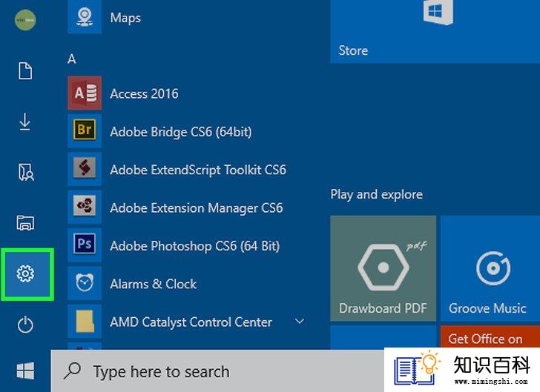
Task: Click the Power button icon
Action: click(25, 325)
